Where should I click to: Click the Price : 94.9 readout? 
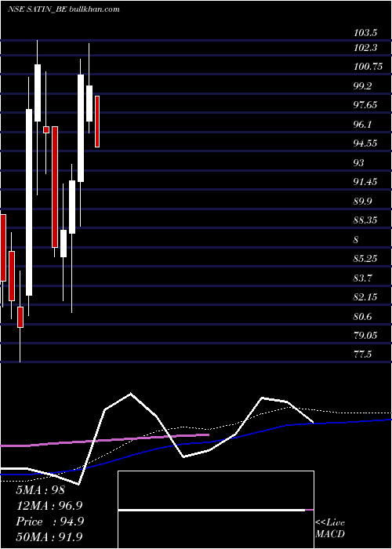pyautogui.click(x=49, y=522)
